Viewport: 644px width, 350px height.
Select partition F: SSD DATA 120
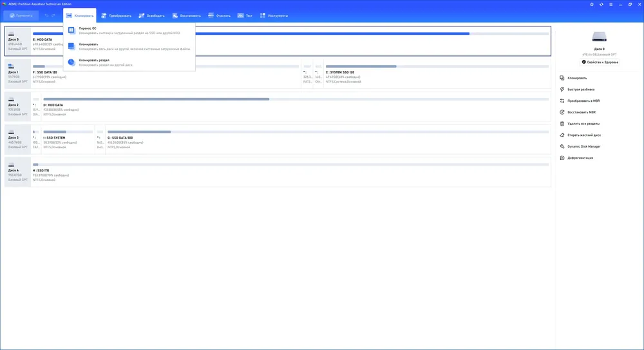45,72
